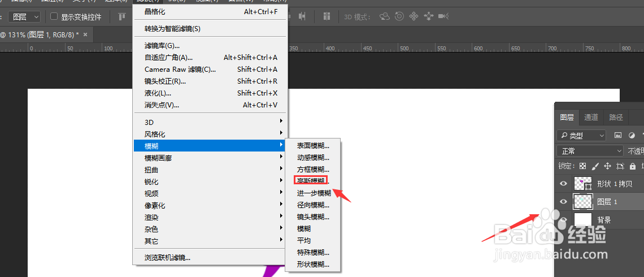644x277 pixels.
Task: Choose 镜头校正(R)...
Action: coord(210,81)
